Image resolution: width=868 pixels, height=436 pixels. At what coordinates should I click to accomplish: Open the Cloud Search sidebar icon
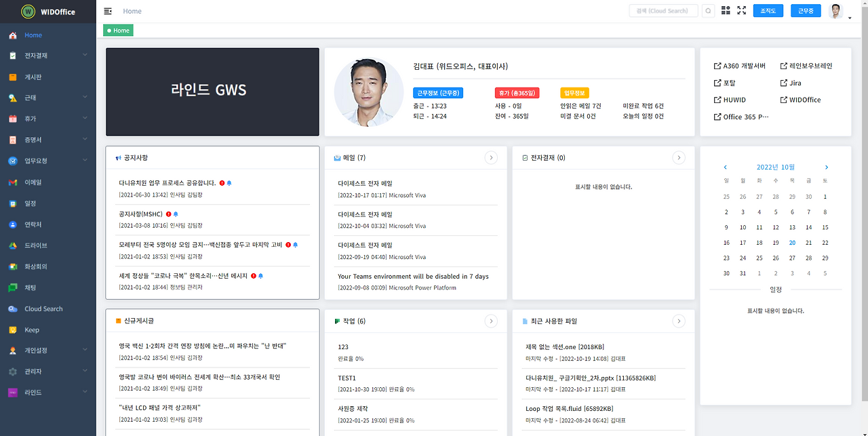(12, 309)
